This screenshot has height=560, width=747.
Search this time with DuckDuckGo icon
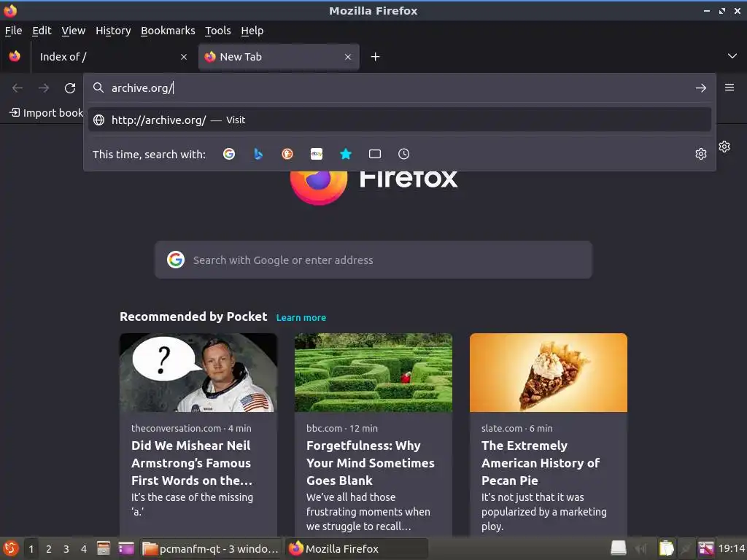[x=287, y=154]
